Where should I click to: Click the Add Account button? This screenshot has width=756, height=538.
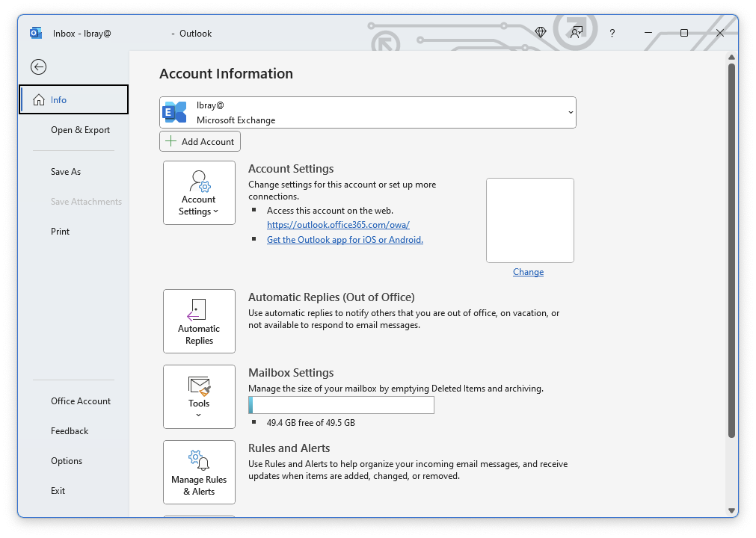point(200,142)
